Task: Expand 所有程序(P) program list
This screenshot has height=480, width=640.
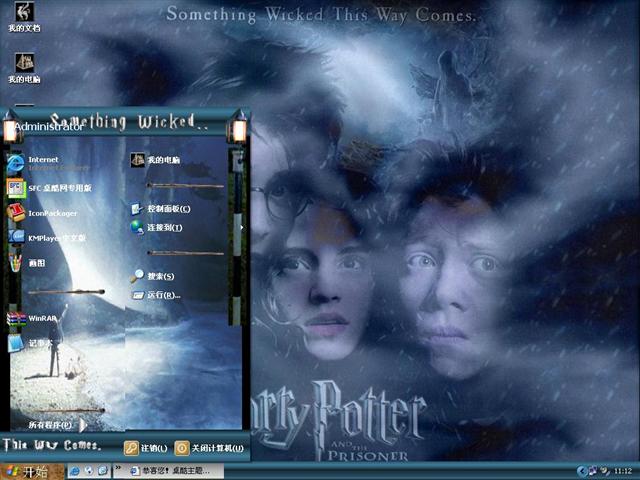Action: coord(58,425)
